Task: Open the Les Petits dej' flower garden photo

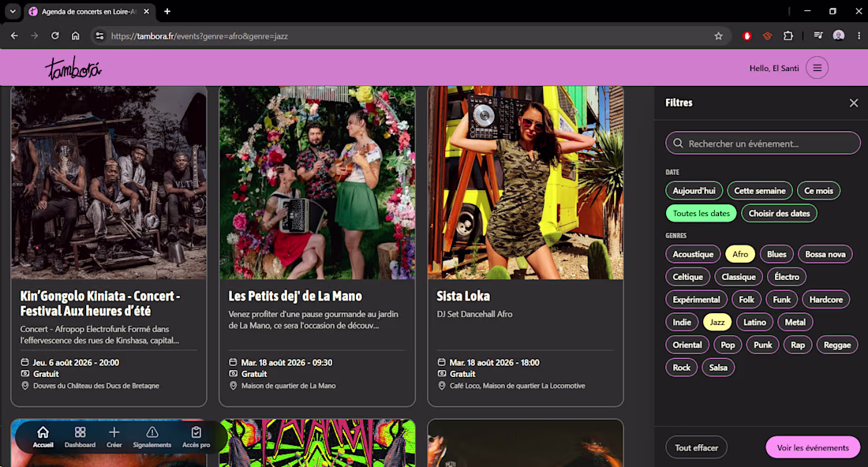Action: (x=317, y=182)
